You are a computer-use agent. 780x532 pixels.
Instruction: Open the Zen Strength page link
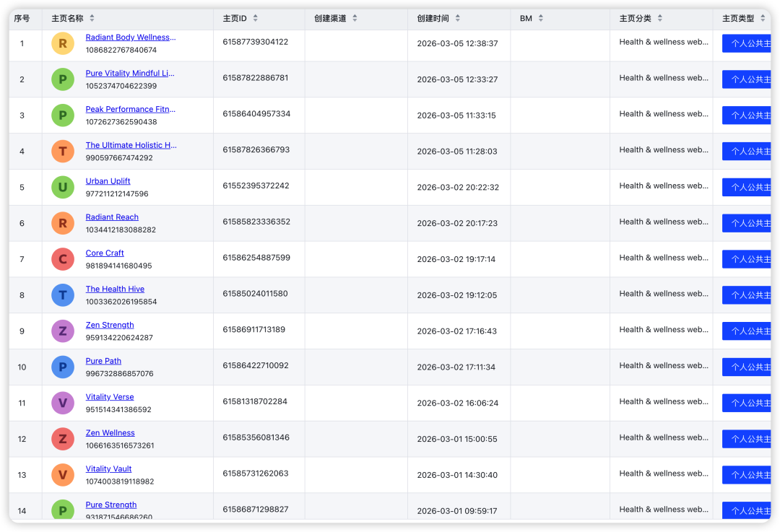[x=110, y=325]
